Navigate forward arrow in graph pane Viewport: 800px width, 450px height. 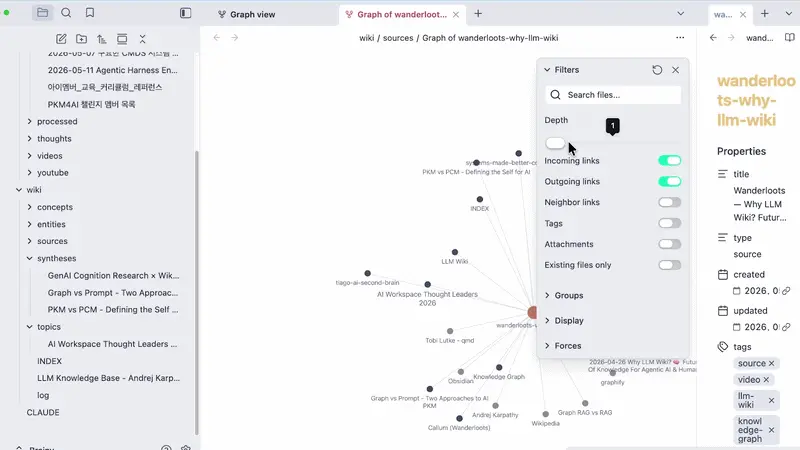click(235, 38)
